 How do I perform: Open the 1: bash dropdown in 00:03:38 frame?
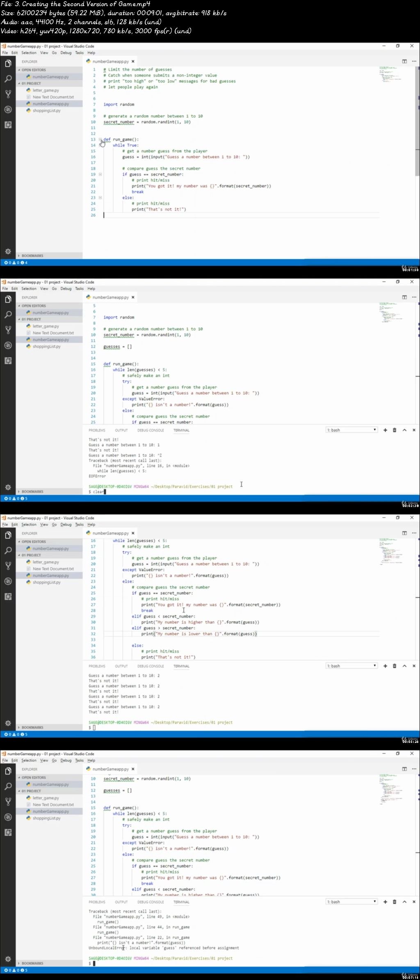tap(352, 430)
